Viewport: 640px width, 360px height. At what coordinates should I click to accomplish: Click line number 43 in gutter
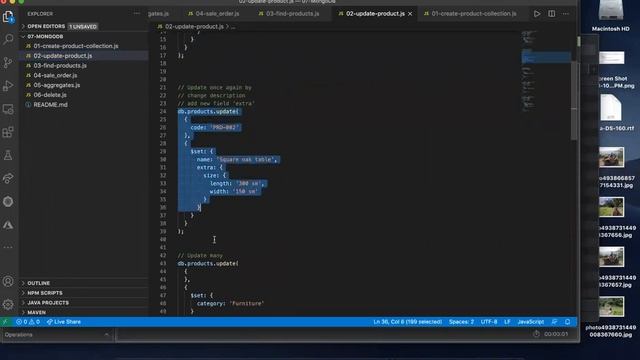[x=163, y=264]
